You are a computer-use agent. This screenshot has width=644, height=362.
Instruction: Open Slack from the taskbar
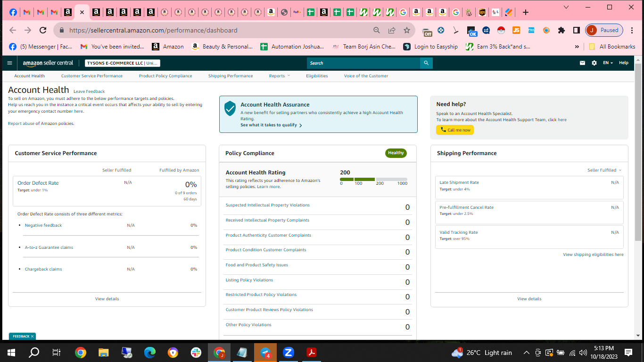tap(196, 353)
